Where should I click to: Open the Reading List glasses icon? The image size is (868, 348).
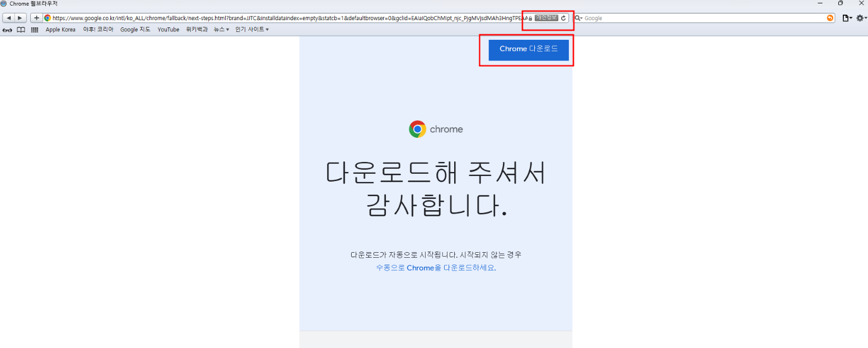[x=7, y=30]
